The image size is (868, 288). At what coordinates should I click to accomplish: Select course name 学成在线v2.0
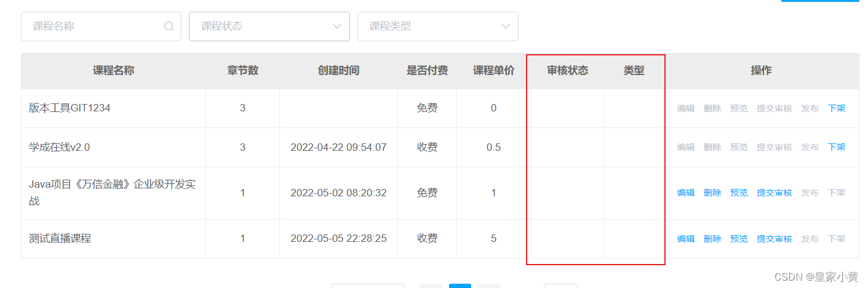60,147
